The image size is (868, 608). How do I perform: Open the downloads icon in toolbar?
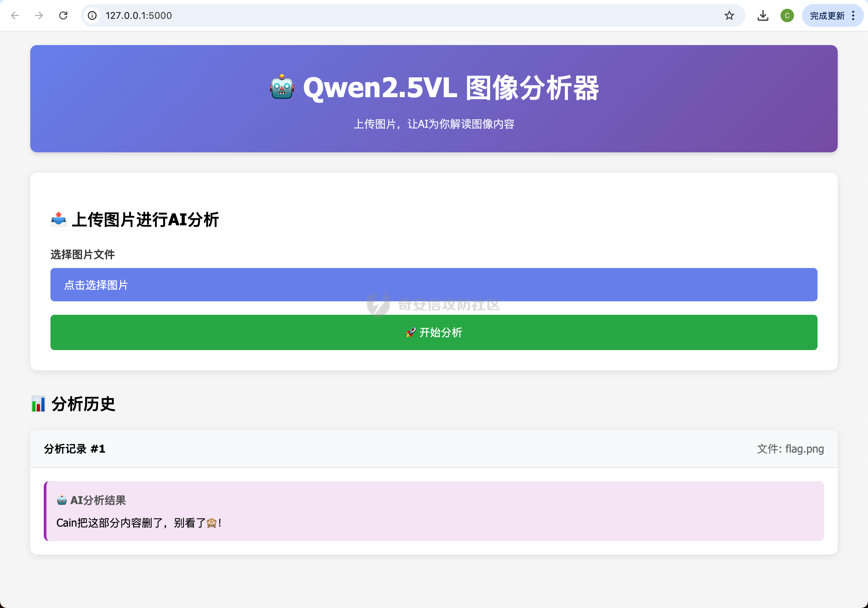coord(762,15)
